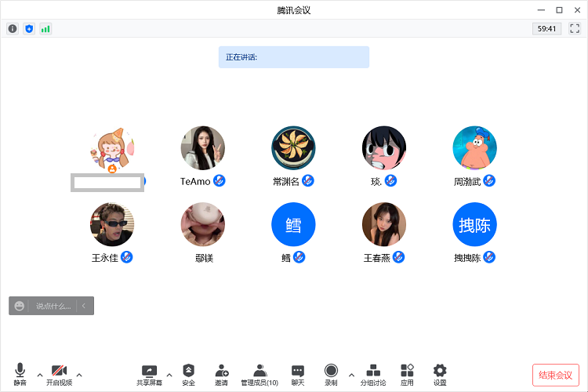Open the 安全 security menu

188,375
